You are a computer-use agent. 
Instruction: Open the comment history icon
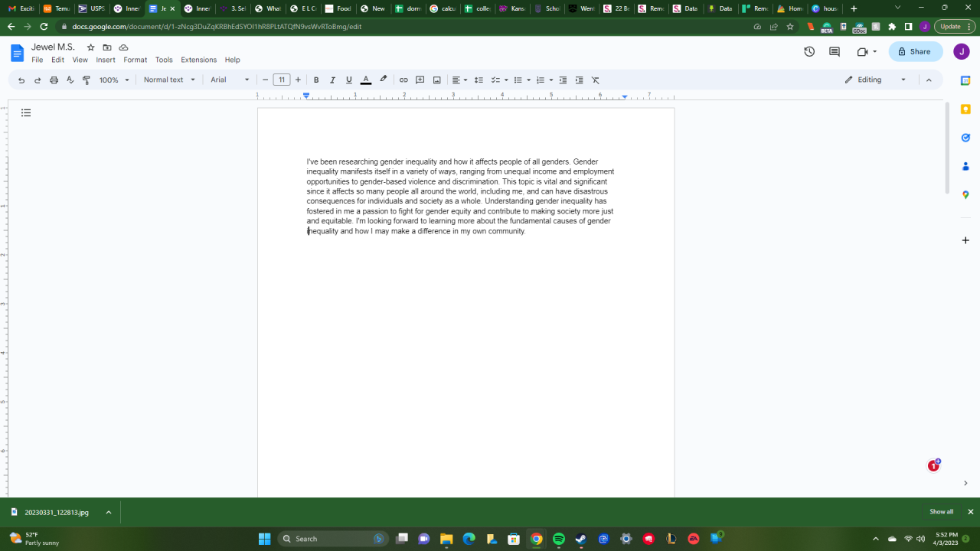click(835, 51)
